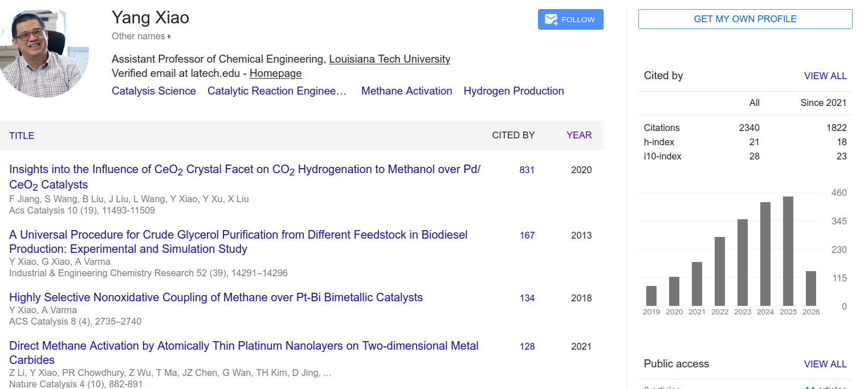Viewport: 868px width, 389px height.
Task: Click the Get My Own Profile button
Action: [x=745, y=19]
